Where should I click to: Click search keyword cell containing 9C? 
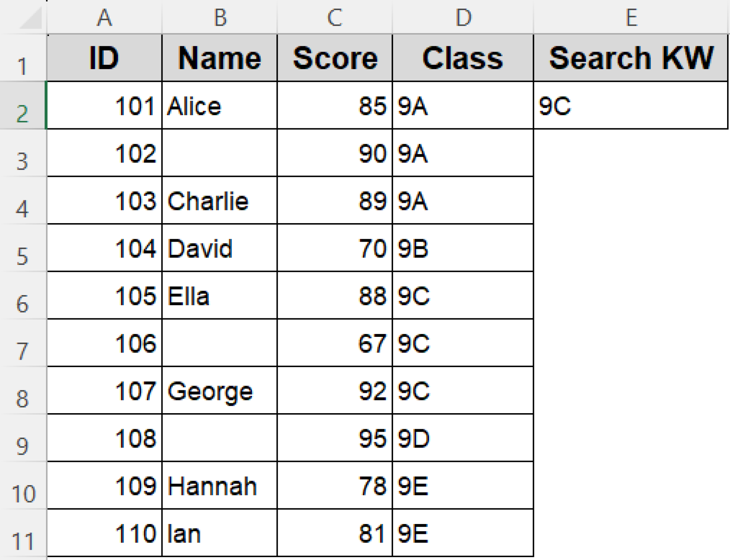(x=631, y=106)
